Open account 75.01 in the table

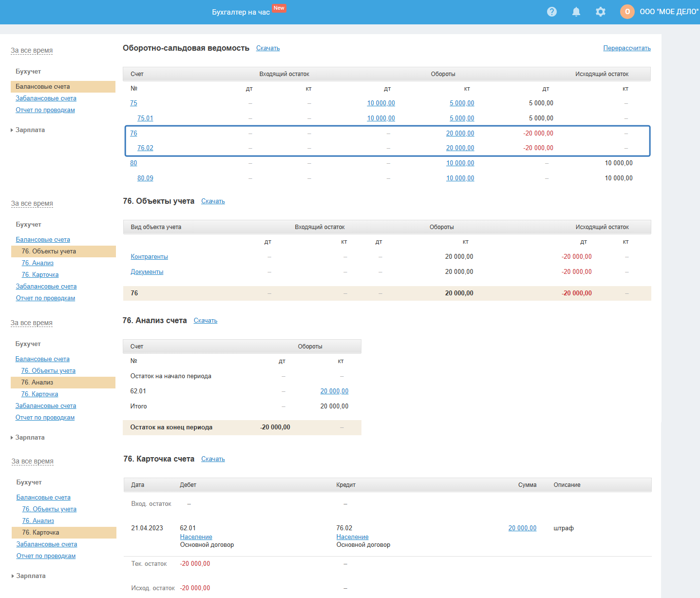coord(145,118)
